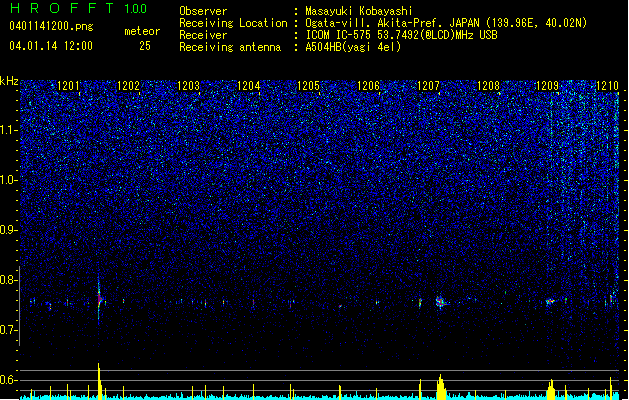Click the strong meteor echo after 1201
The height and width of the screenshot is (400, 629).
pyautogui.click(x=99, y=299)
